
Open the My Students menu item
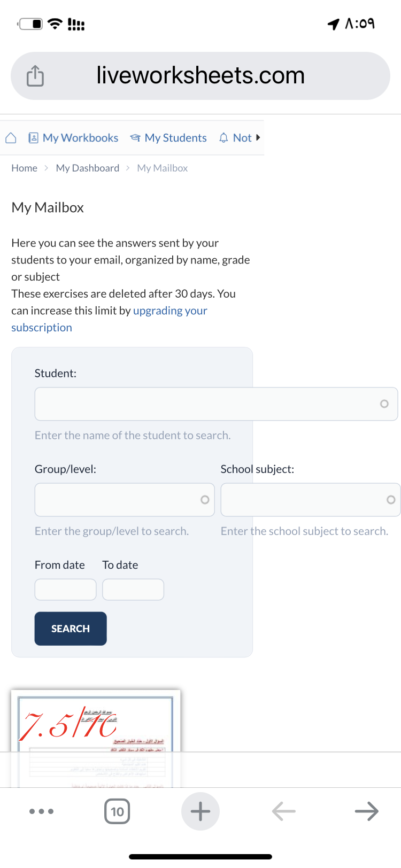pos(168,138)
